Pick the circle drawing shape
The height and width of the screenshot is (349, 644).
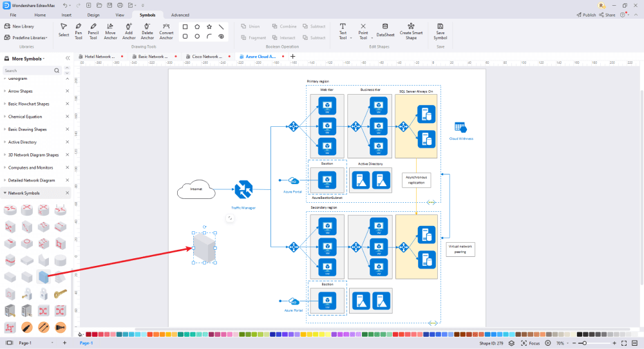197,37
